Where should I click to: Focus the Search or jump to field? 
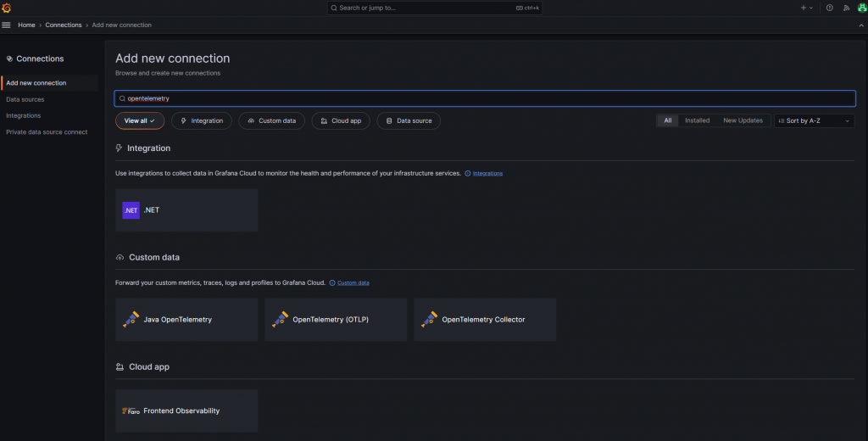tap(435, 8)
